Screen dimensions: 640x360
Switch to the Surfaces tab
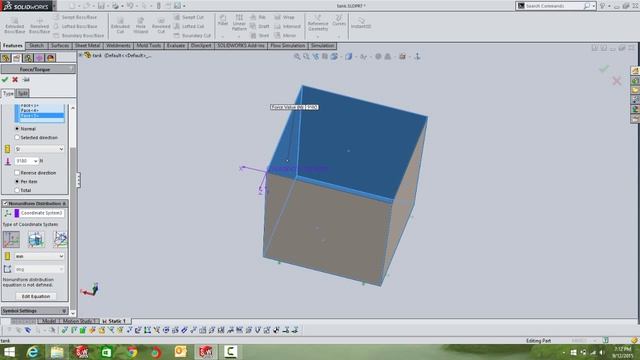pos(60,46)
